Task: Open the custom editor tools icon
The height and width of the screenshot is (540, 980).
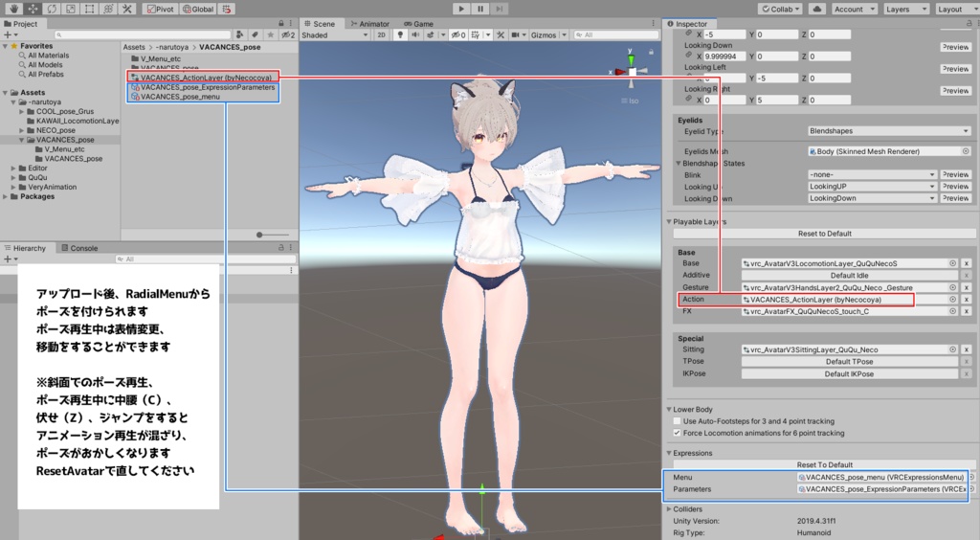Action: tap(127, 9)
